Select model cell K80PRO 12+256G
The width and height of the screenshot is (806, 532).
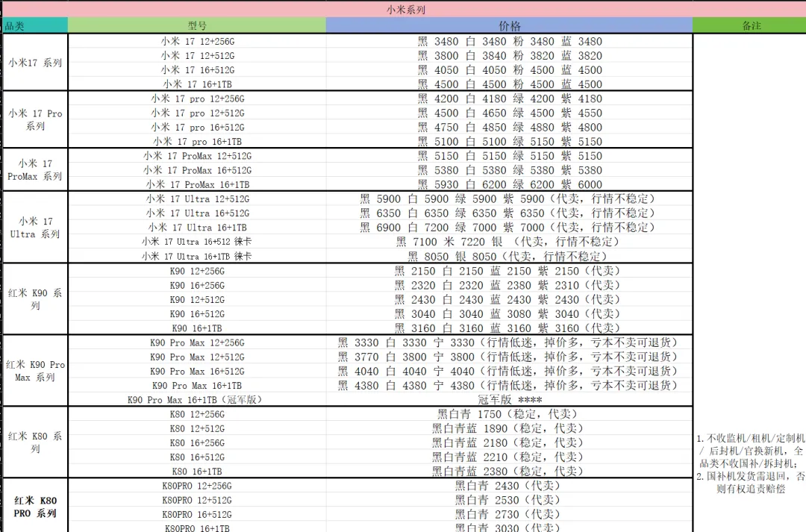pos(197,486)
